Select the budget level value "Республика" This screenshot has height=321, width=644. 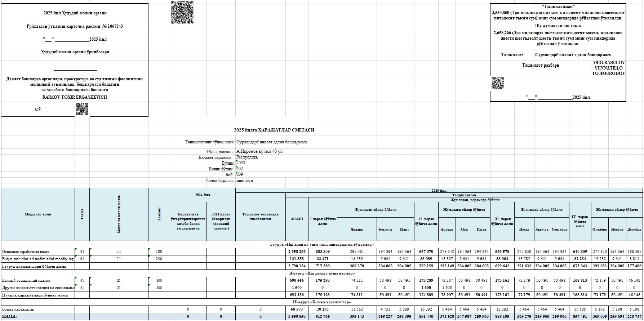[247, 157]
